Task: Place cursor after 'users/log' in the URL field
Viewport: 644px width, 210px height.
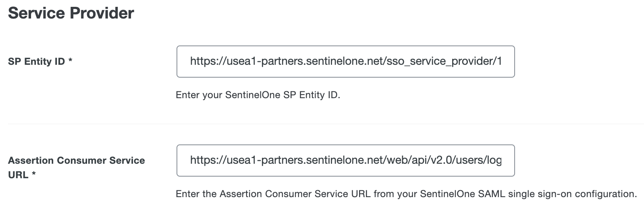Action: click(502, 161)
